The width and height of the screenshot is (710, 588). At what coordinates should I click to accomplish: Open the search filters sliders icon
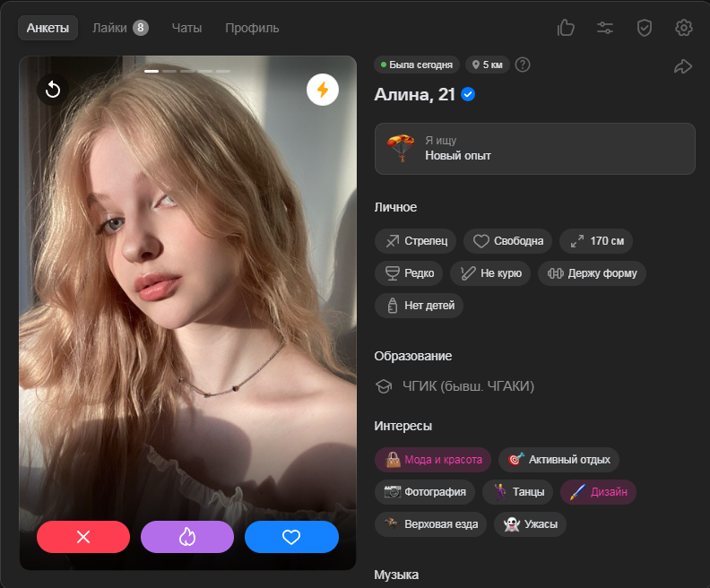pyautogui.click(x=605, y=28)
